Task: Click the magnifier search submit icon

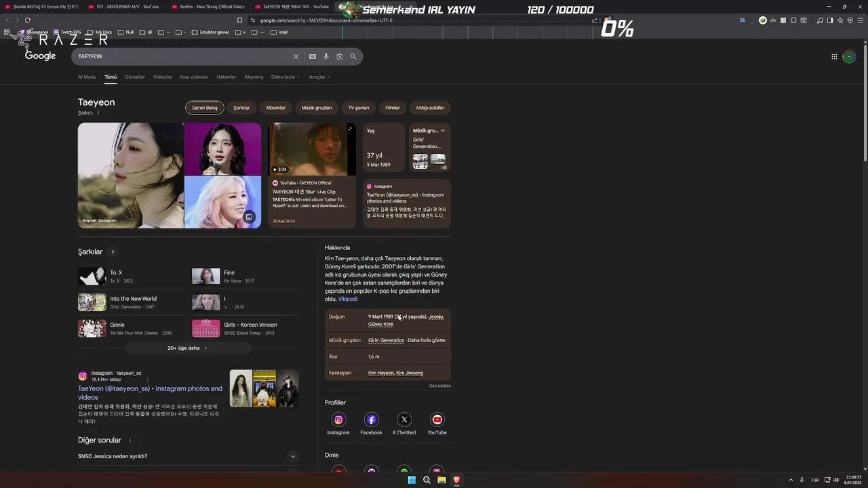Action: click(x=353, y=57)
